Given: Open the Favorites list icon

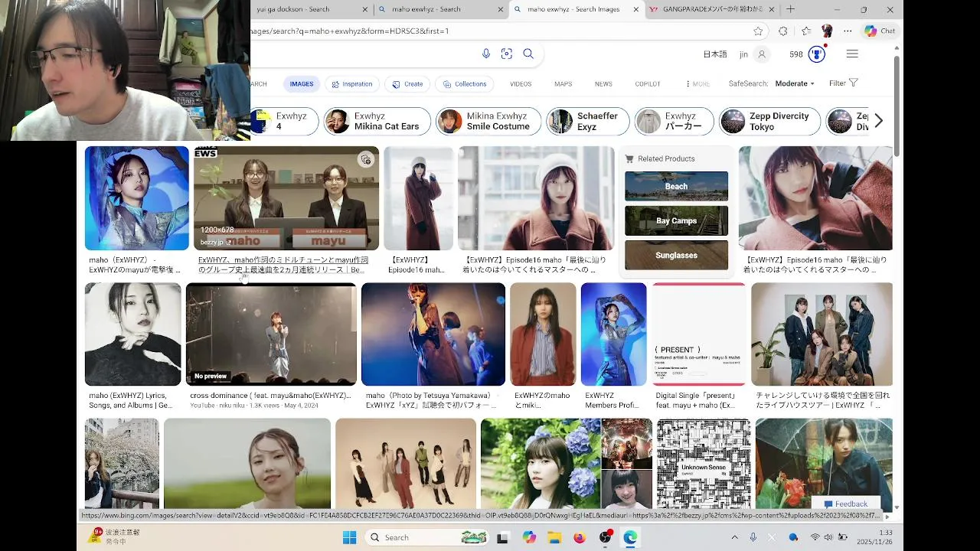Looking at the screenshot, I should pyautogui.click(x=805, y=31).
